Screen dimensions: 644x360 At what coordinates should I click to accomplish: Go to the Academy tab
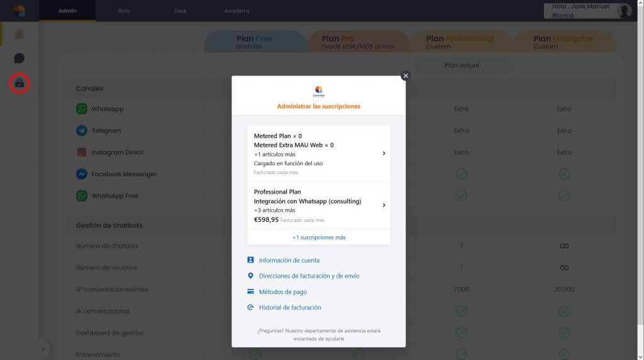[x=236, y=11]
